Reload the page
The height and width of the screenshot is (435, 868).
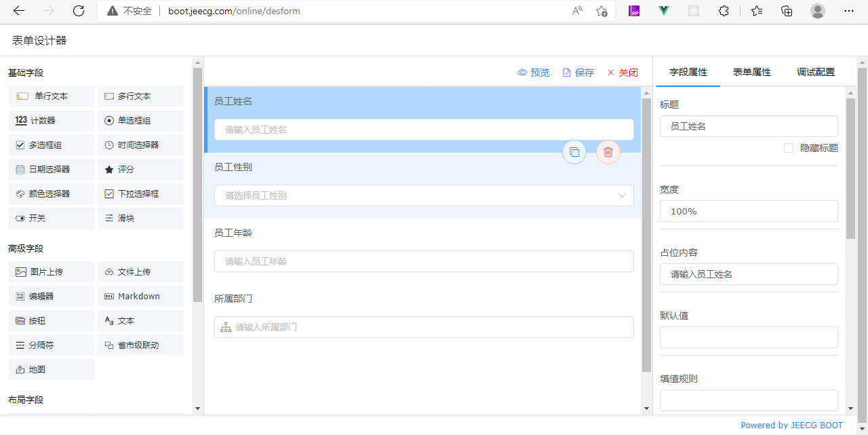[x=79, y=11]
